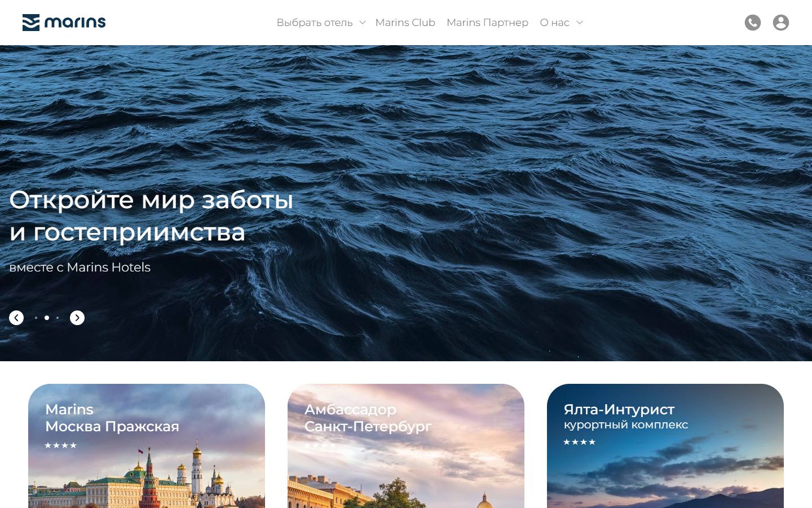812x508 pixels.
Task: Go to next hero slide arrow
Action: pos(77,318)
